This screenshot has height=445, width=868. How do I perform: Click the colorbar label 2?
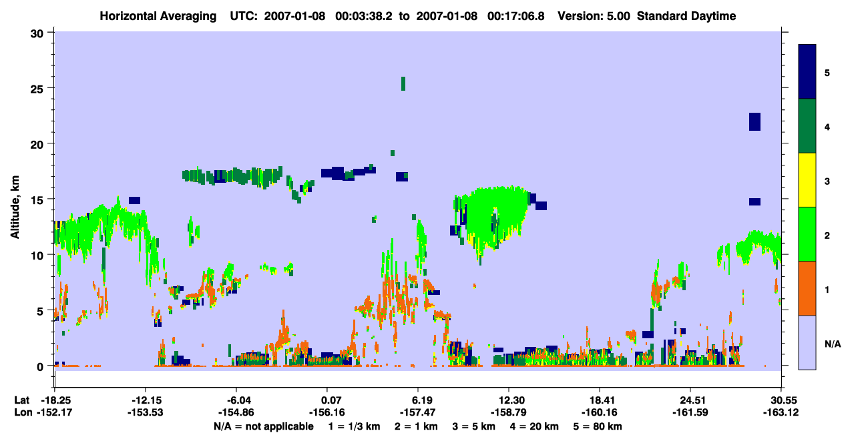[x=827, y=235]
